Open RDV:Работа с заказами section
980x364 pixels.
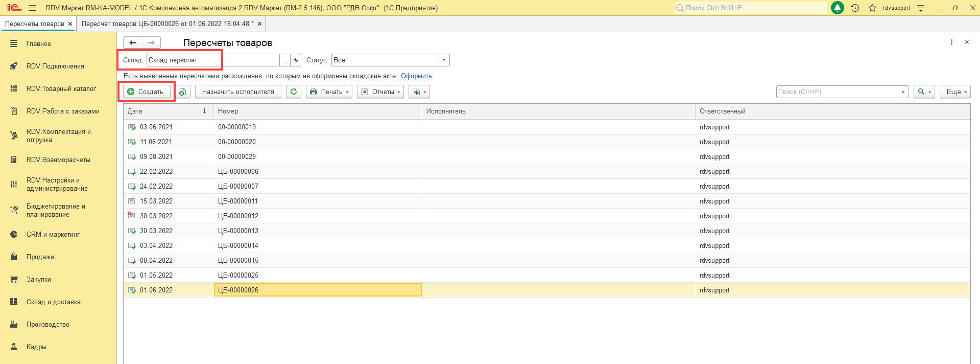tap(63, 111)
